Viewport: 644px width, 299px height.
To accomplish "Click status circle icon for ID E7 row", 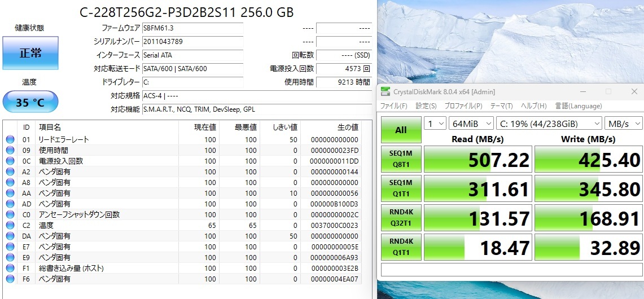I will click(10, 247).
